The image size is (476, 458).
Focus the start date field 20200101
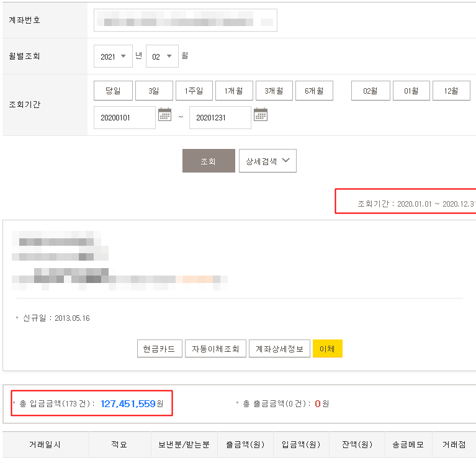125,117
